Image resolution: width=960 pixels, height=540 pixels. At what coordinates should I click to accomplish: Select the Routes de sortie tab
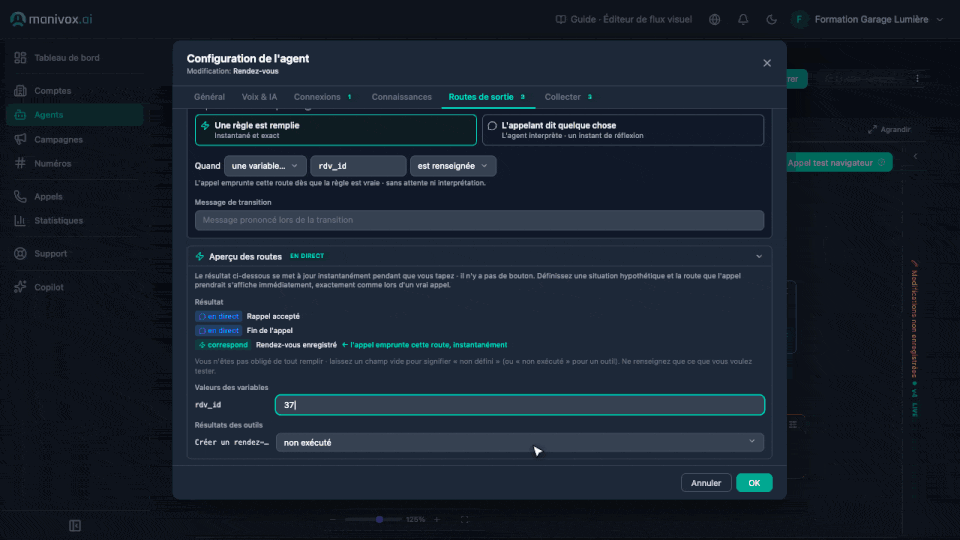(x=487, y=97)
